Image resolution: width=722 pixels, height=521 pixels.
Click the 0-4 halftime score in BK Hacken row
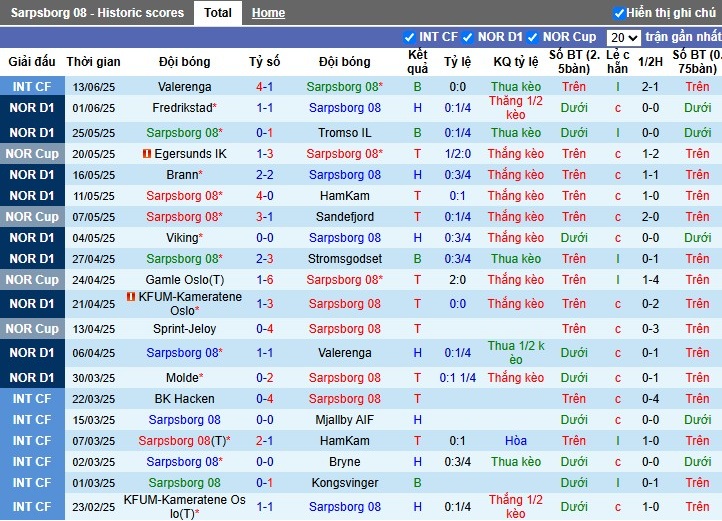click(x=650, y=399)
